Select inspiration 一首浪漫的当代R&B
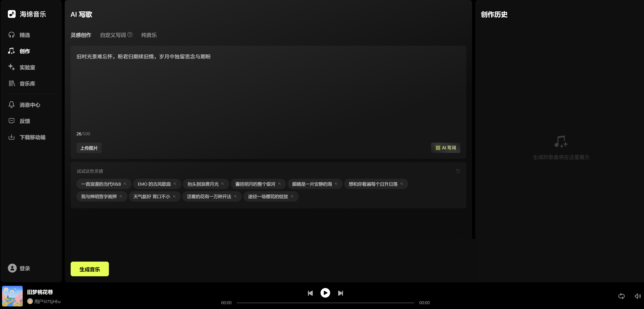The width and height of the screenshot is (644, 309). pyautogui.click(x=104, y=184)
